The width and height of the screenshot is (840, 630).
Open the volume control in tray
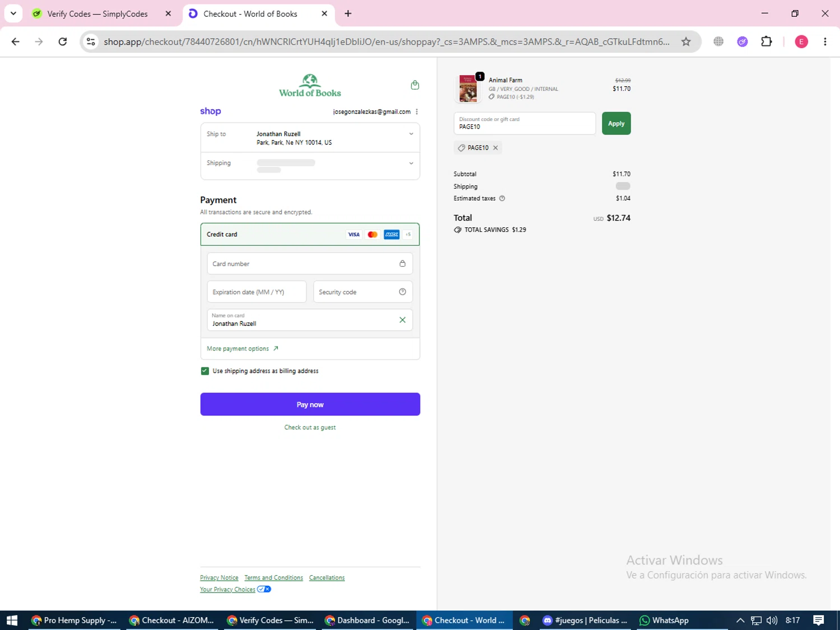coord(772,620)
